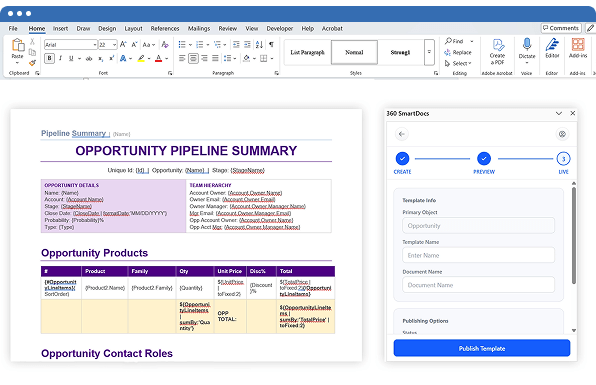Apply Text Effects icon
Viewport: 596px width, 385px height.
(123, 59)
